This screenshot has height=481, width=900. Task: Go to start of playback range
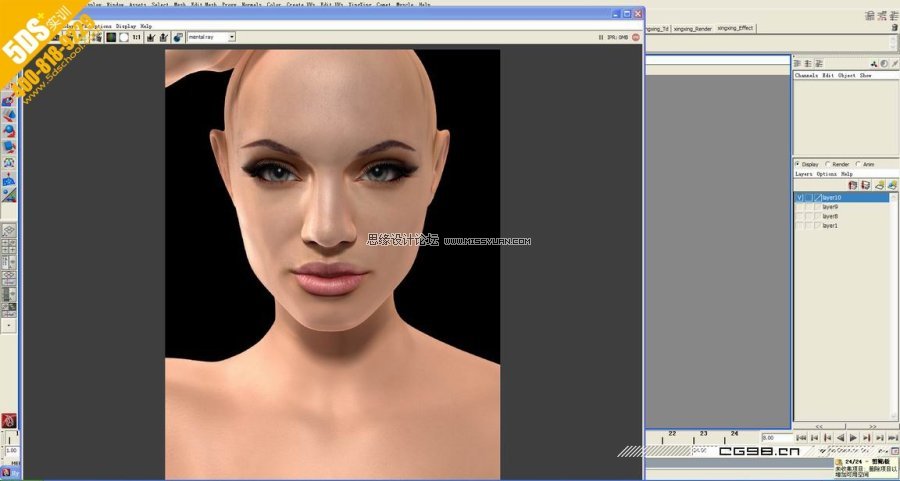(x=802, y=438)
